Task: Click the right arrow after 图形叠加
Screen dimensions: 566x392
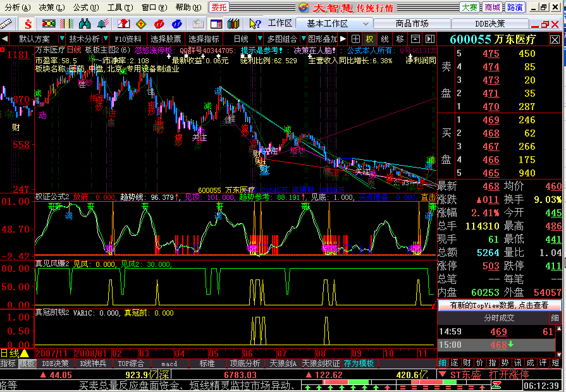Action: pyautogui.click(x=343, y=39)
